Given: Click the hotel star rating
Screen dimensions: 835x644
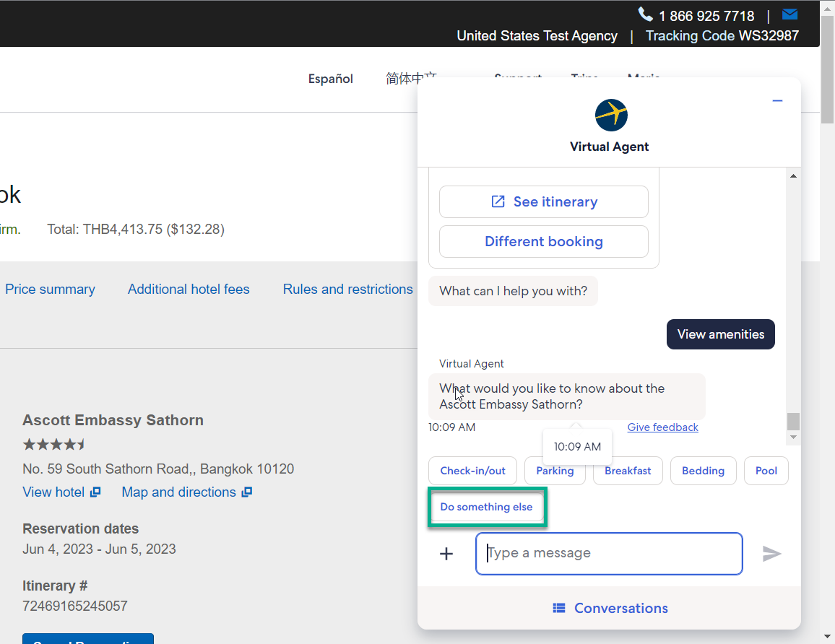Looking at the screenshot, I should pyautogui.click(x=53, y=445).
